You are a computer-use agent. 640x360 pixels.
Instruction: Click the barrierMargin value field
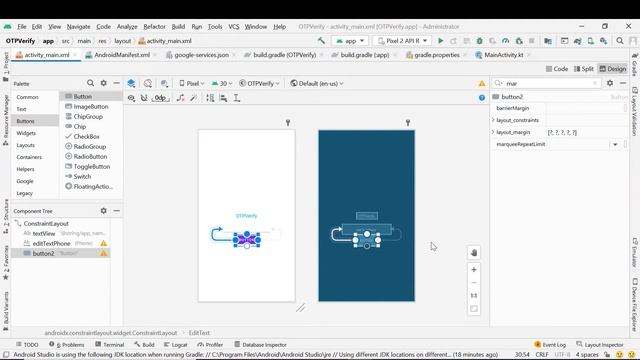pos(584,108)
